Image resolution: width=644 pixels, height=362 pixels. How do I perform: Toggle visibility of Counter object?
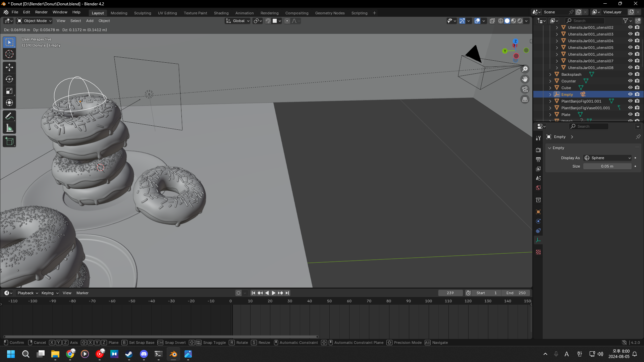[630, 81]
